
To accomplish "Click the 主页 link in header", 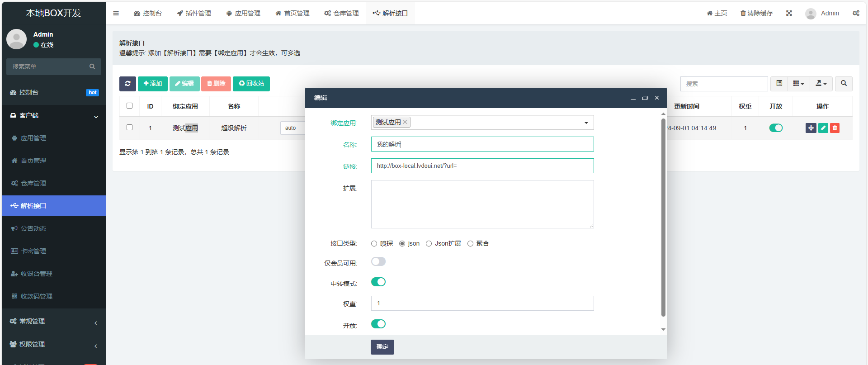I will coord(717,13).
